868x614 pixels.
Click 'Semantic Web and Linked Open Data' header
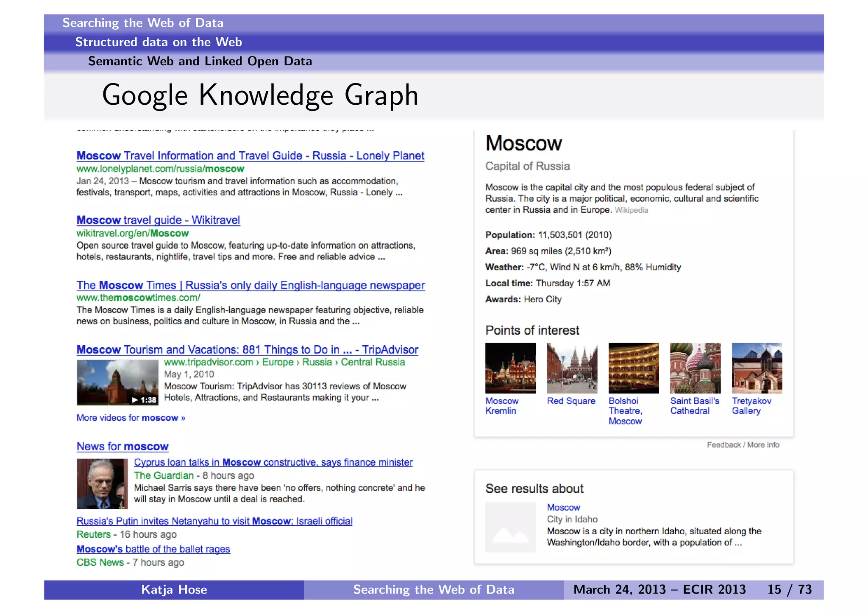tap(200, 61)
